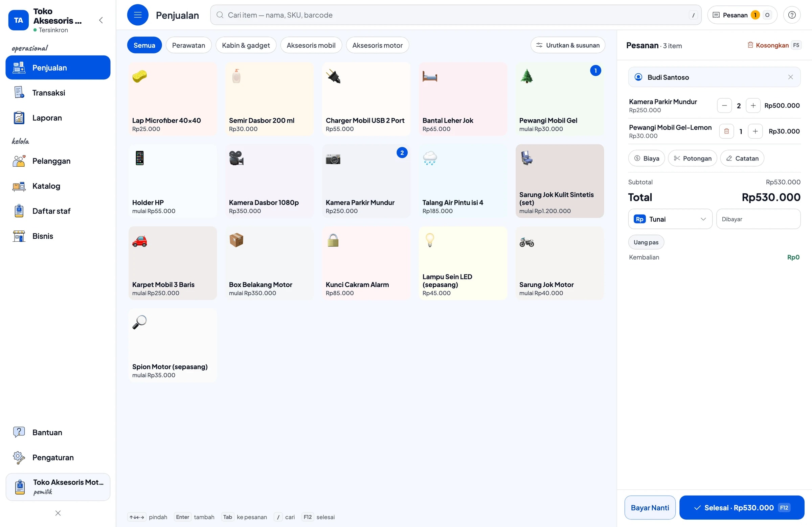Expand the Tunai payment method dropdown
This screenshot has width=812, height=527.
(x=670, y=219)
